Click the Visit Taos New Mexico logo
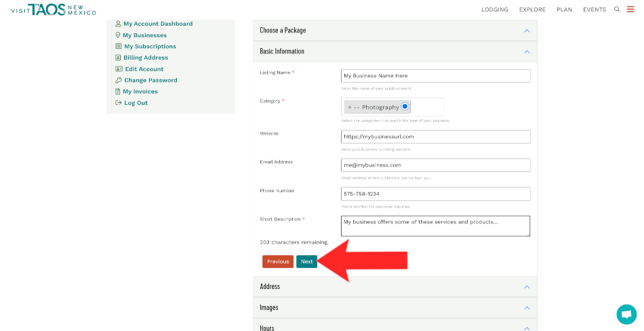Image resolution: width=644 pixels, height=331 pixels. (x=54, y=9)
